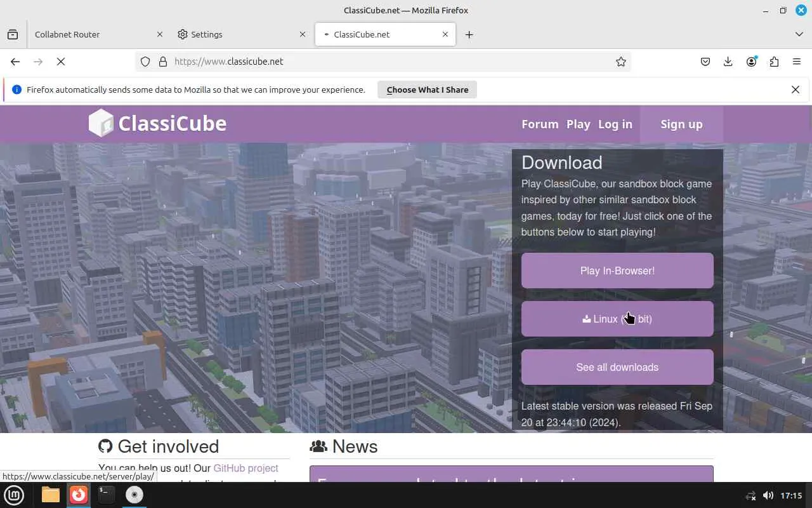Switch to the Settings tab
The image size is (812, 508).
[242, 34]
